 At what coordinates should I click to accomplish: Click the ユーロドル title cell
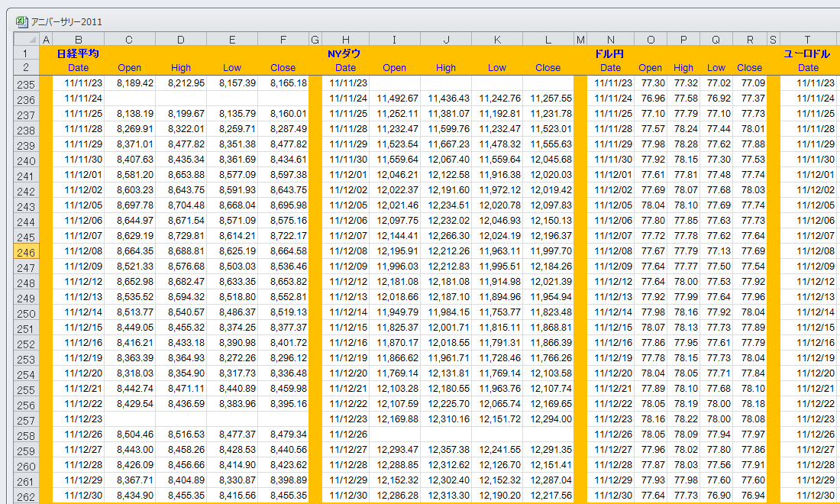(x=807, y=53)
